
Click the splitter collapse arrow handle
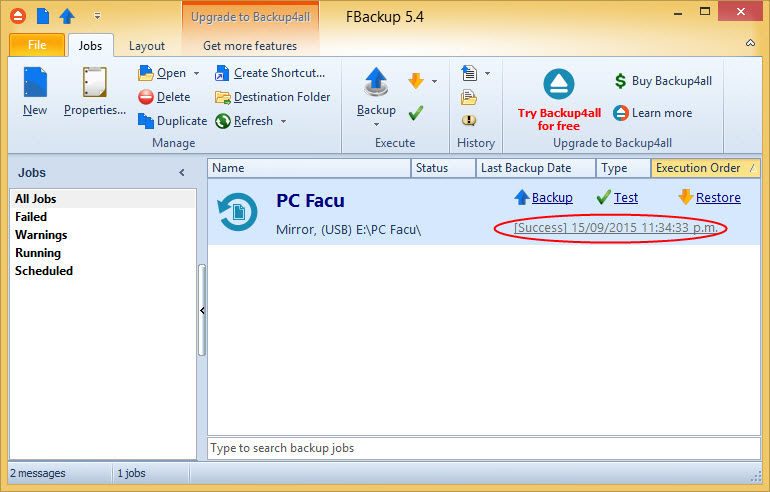(x=202, y=310)
